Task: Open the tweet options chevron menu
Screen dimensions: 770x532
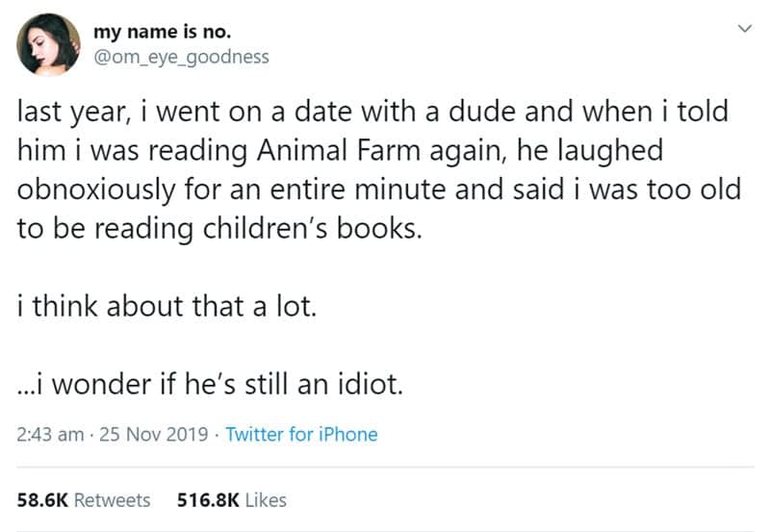Action: (742, 33)
